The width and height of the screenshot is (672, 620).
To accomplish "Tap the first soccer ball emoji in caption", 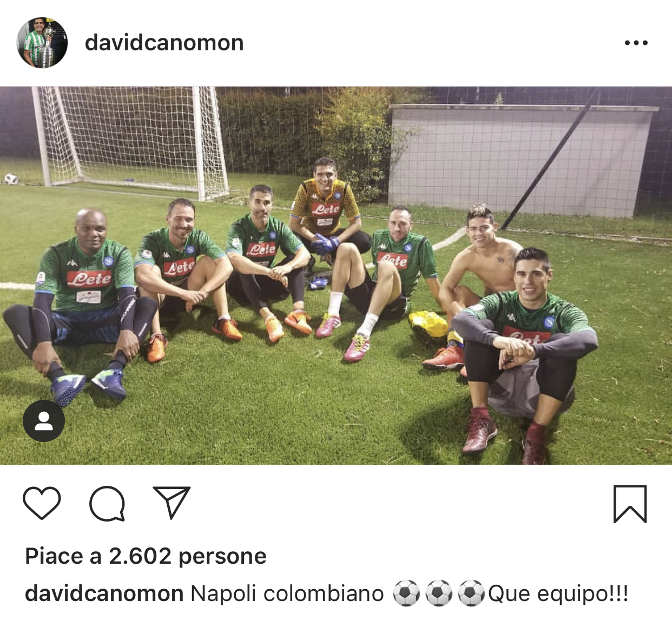I will [406, 593].
